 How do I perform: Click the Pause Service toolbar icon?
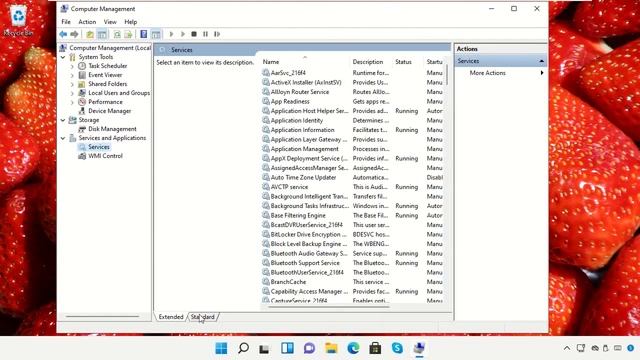205,34
